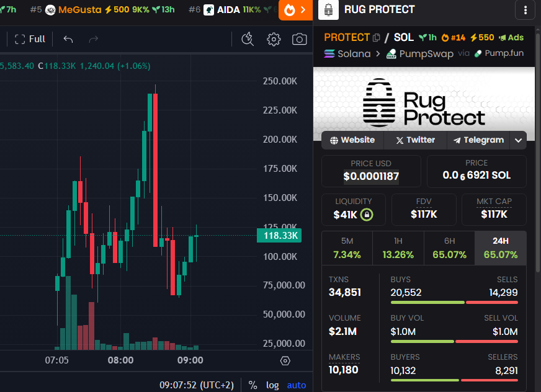Click the Rug Protect padlock logo in header
This screenshot has height=392, width=541.
(x=328, y=10)
